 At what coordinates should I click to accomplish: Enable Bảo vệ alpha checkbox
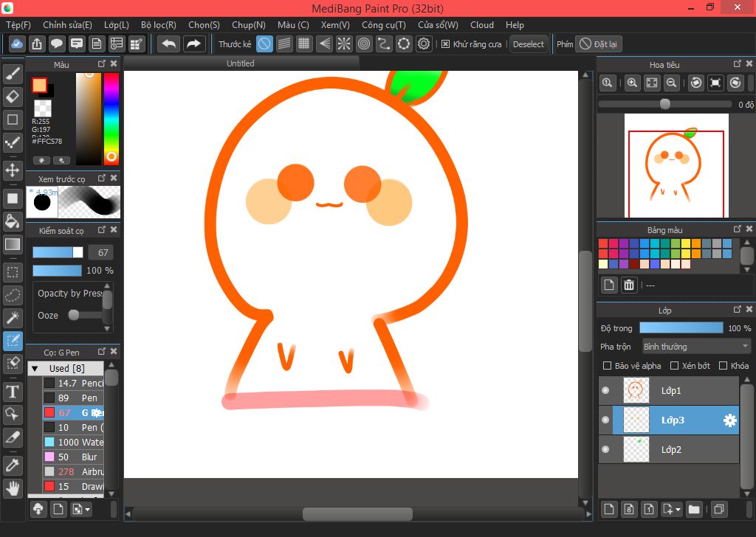coord(608,366)
